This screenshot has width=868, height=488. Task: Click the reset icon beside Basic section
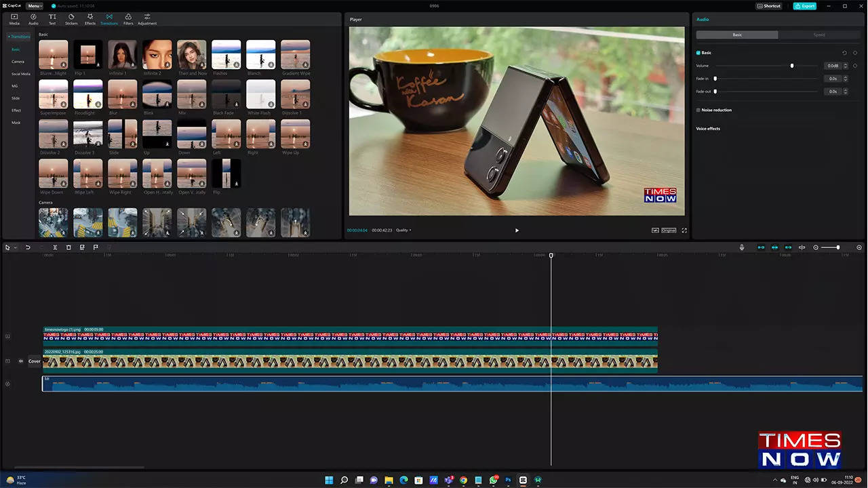(844, 52)
